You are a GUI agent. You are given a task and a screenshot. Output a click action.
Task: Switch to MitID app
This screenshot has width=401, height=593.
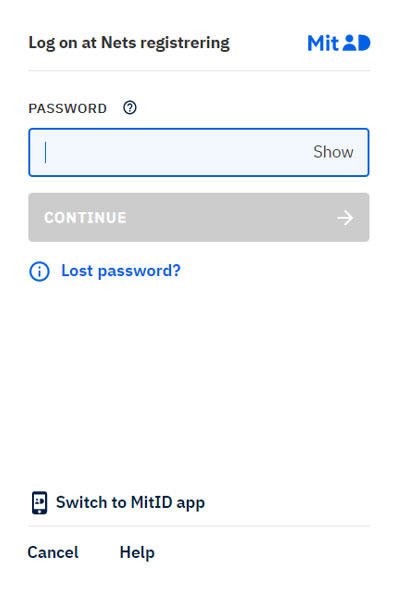[118, 503]
